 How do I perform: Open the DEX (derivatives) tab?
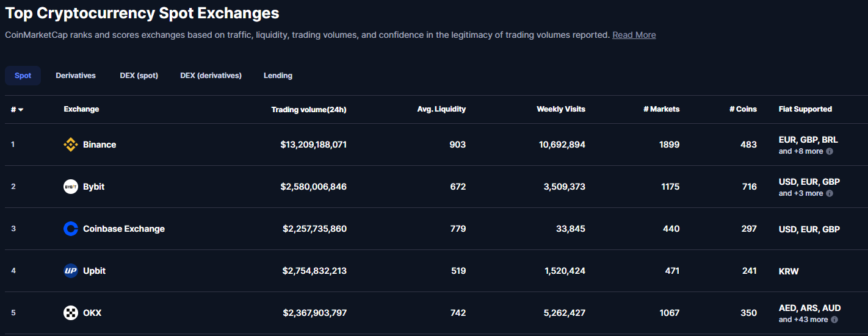[x=211, y=76]
